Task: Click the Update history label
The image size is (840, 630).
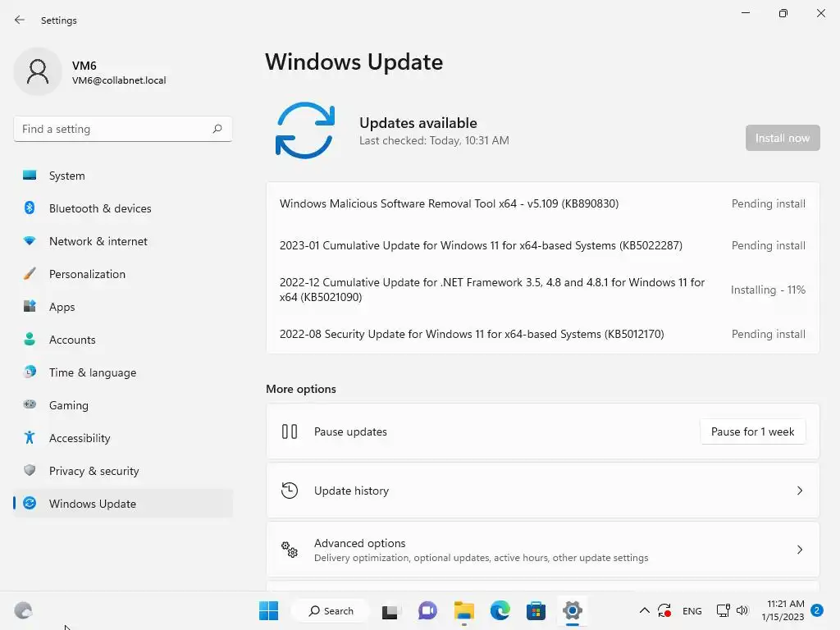Action: [x=351, y=491]
